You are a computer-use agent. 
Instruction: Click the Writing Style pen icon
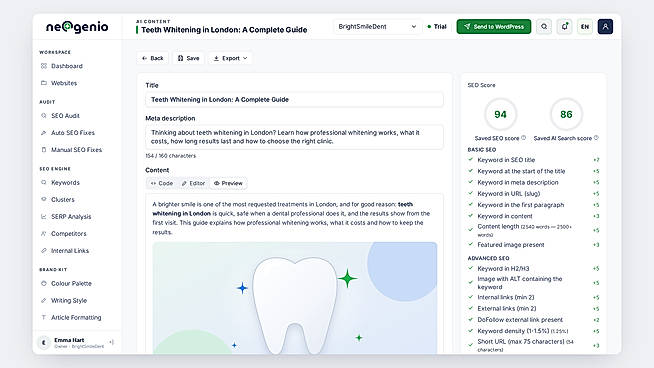44,300
